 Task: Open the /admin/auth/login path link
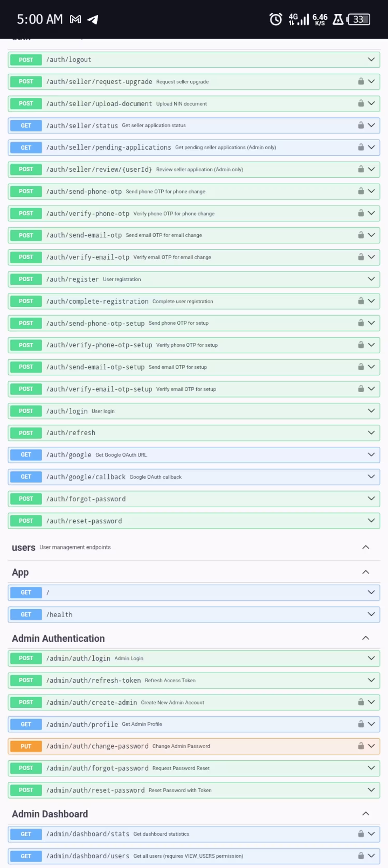78,658
